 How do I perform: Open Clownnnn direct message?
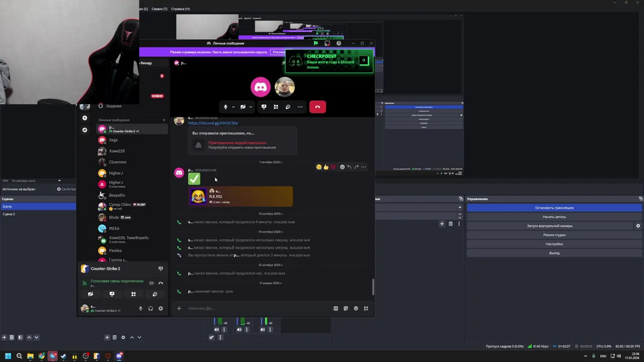(132, 162)
